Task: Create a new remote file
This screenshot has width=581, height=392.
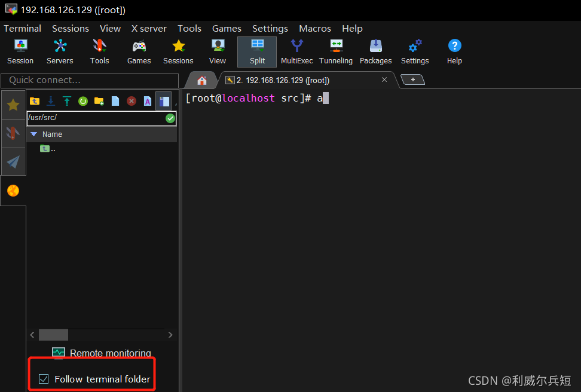Action: pos(115,101)
